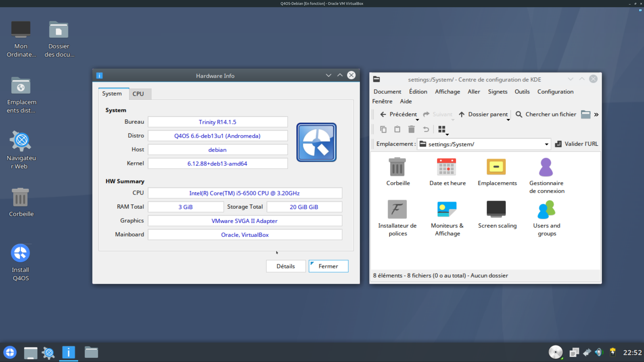This screenshot has width=644, height=362.
Task: Launch Install Q4OS desktop icon
Action: tap(21, 262)
